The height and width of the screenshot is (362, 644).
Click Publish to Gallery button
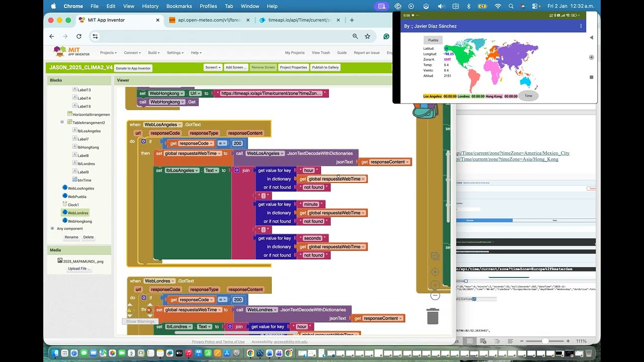[326, 67]
